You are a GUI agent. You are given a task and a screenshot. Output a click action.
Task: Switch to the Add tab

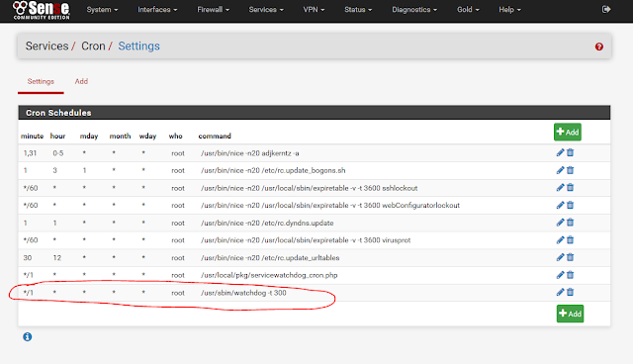[x=81, y=81]
